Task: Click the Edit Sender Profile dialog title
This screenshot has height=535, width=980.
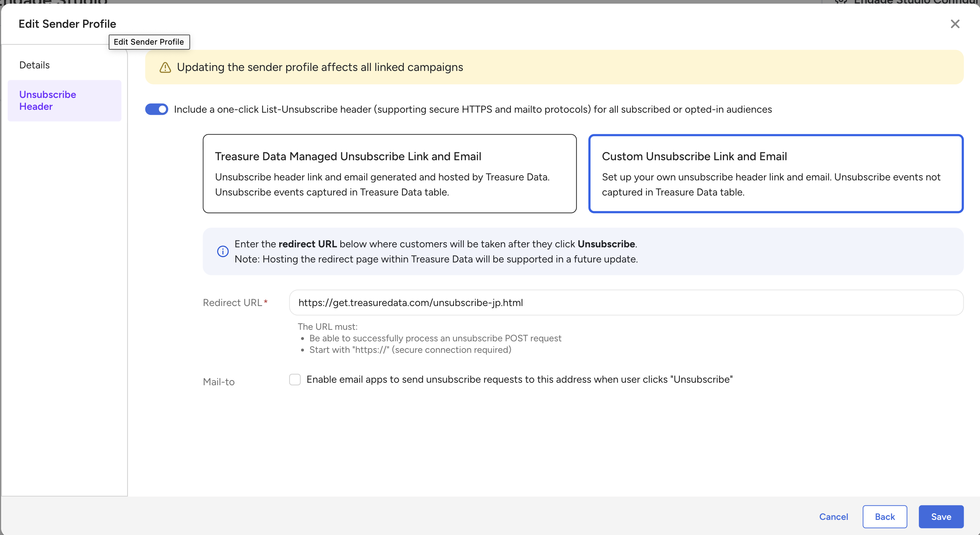Action: [67, 24]
